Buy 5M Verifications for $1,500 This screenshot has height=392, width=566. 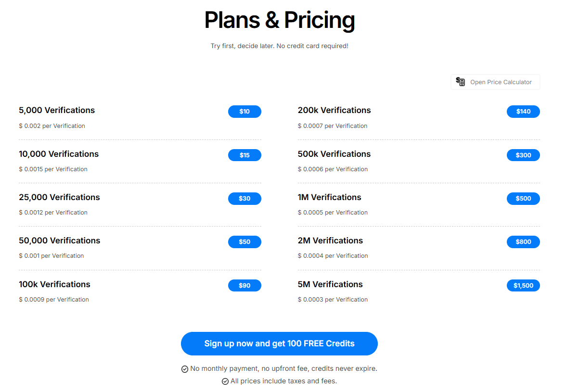point(523,285)
